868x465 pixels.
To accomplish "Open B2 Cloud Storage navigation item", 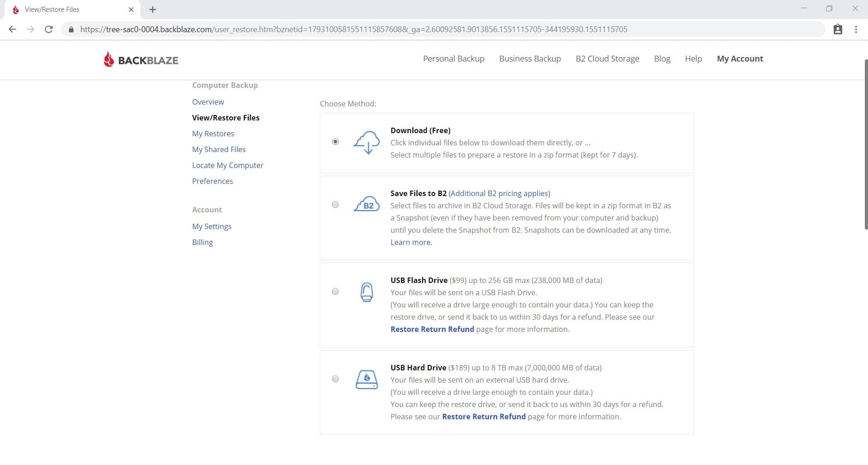I will pyautogui.click(x=607, y=59).
